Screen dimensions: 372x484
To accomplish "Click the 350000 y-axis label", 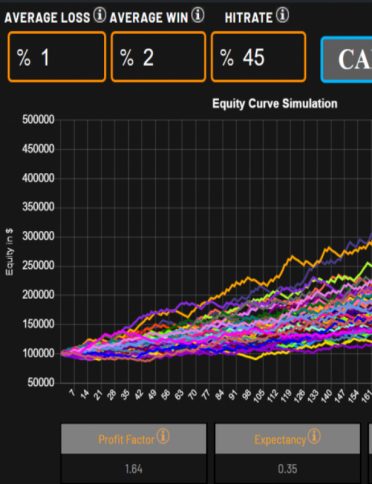I will coord(38,207).
